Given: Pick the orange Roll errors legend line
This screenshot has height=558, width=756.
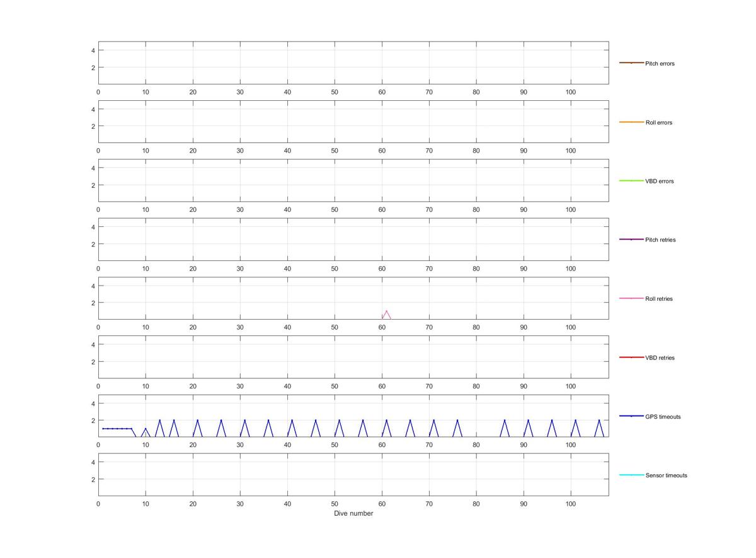Looking at the screenshot, I should point(631,122).
